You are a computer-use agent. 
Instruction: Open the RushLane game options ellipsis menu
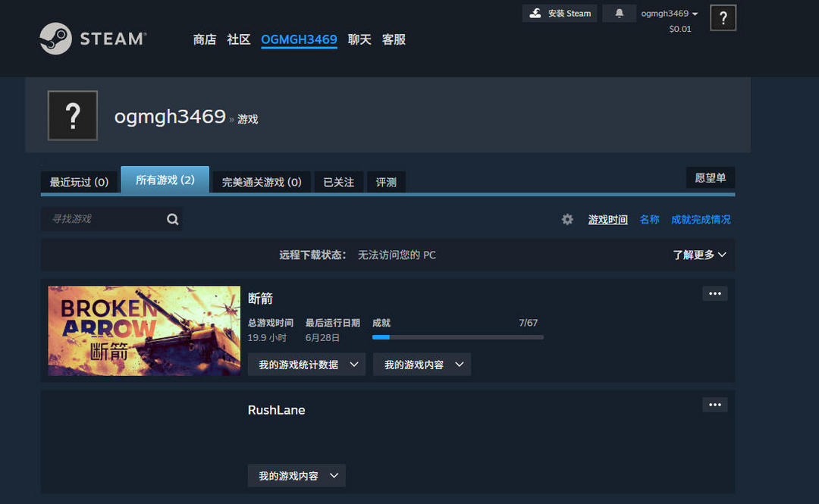(714, 405)
